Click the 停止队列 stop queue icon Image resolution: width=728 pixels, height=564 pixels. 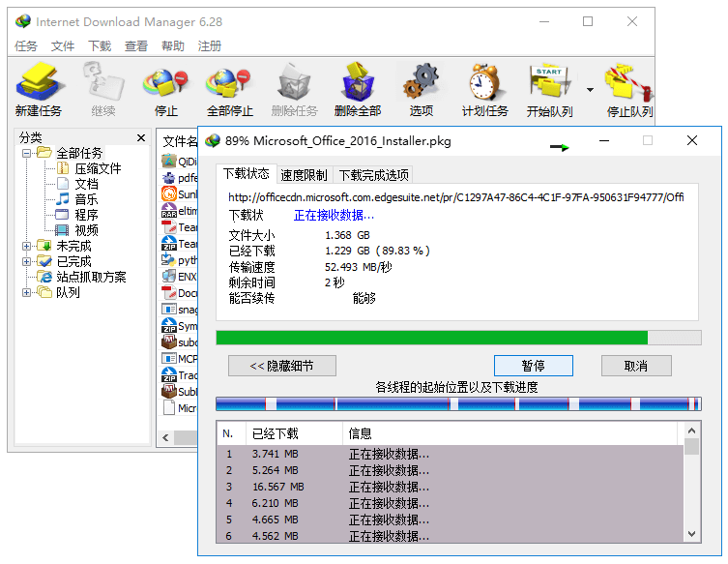click(629, 81)
